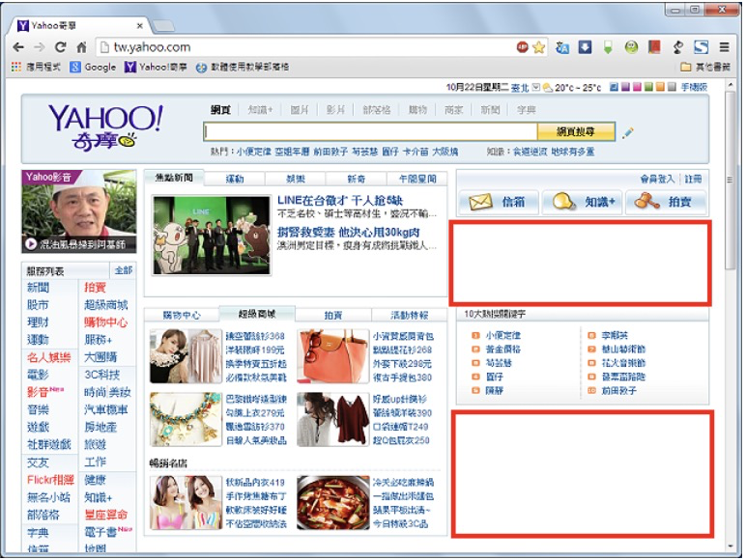Open the 其他書籤 bookmarks folder
746x560 pixels.
click(705, 67)
